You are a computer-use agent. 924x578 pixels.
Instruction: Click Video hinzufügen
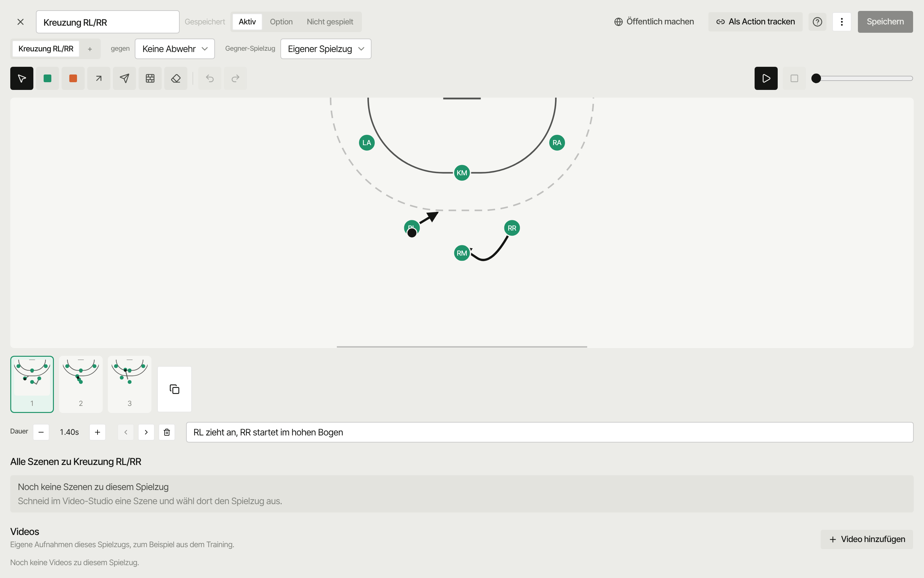click(x=867, y=539)
